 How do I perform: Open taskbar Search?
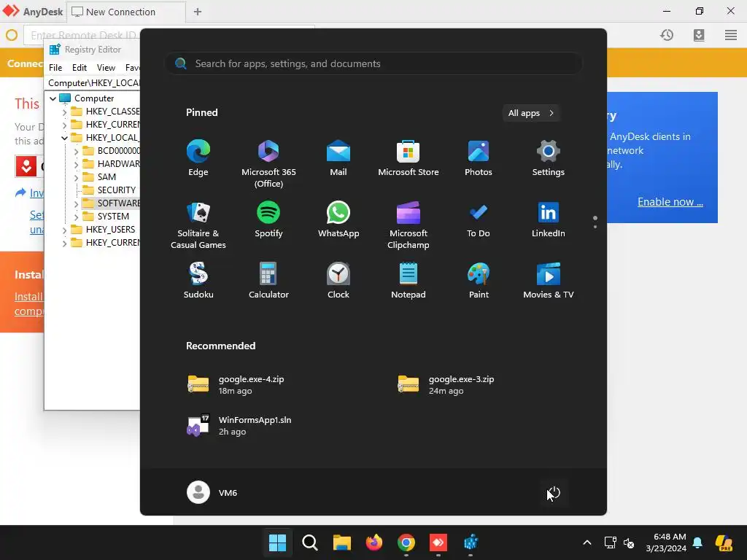point(309,542)
